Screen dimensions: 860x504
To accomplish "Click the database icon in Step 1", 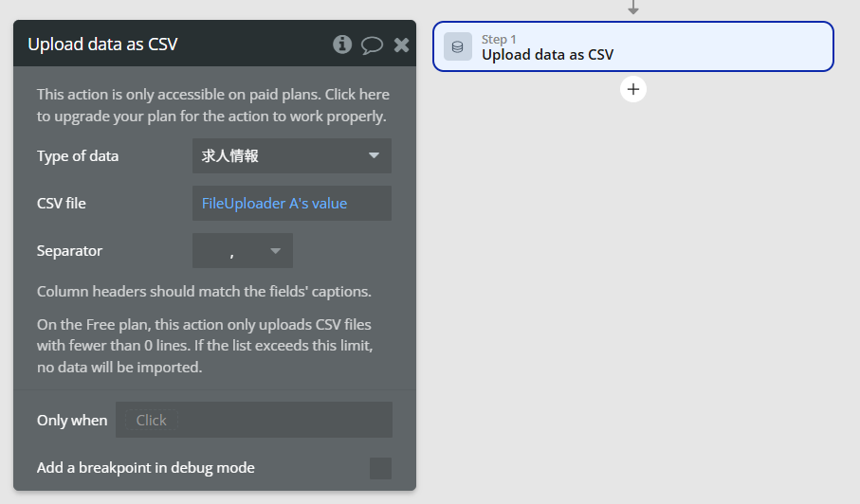I will pos(457,46).
